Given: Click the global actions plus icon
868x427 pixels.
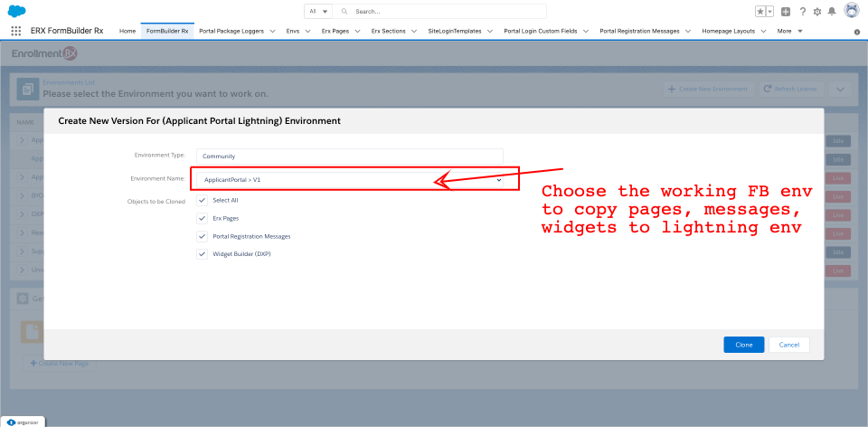Looking at the screenshot, I should [x=786, y=12].
